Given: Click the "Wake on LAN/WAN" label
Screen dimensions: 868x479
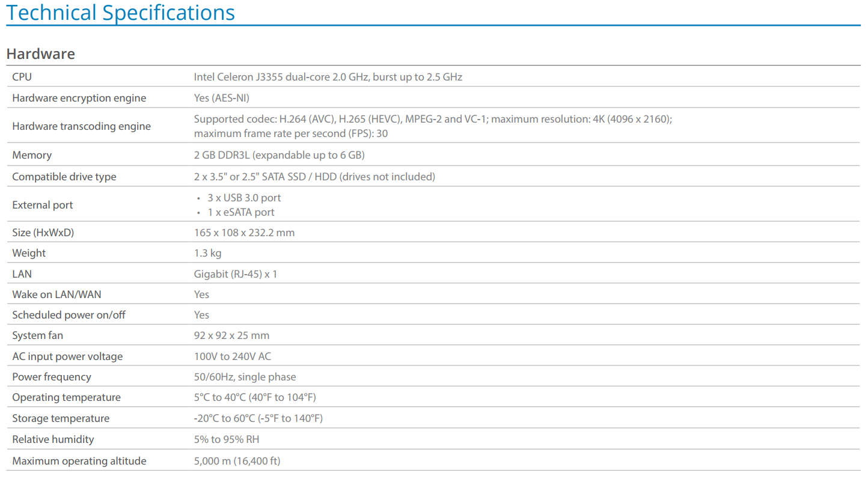Looking at the screenshot, I should [57, 294].
